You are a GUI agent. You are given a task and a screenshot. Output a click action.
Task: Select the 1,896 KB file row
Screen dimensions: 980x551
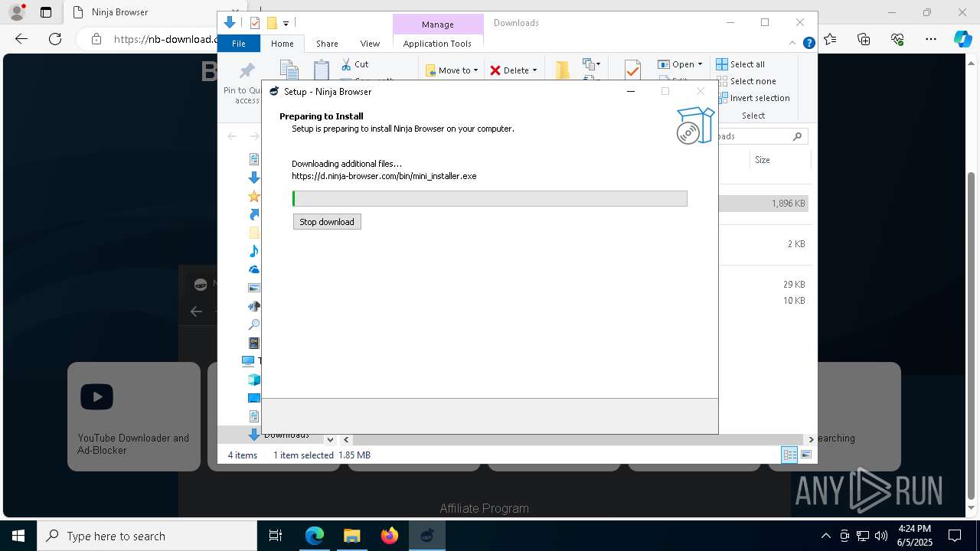(x=763, y=204)
